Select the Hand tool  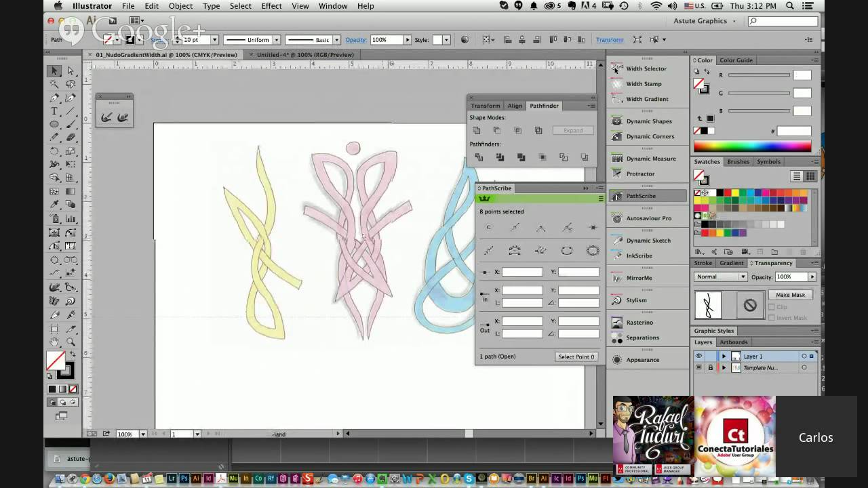click(54, 342)
